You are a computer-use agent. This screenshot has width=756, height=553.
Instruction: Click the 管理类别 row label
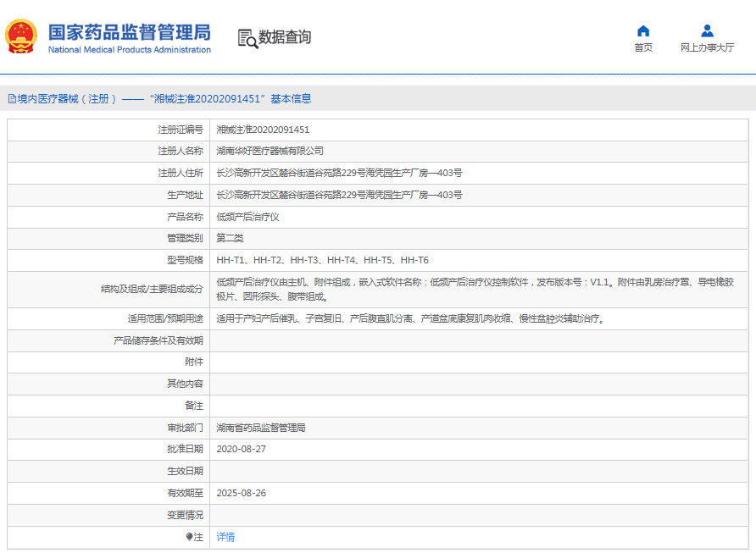(185, 238)
